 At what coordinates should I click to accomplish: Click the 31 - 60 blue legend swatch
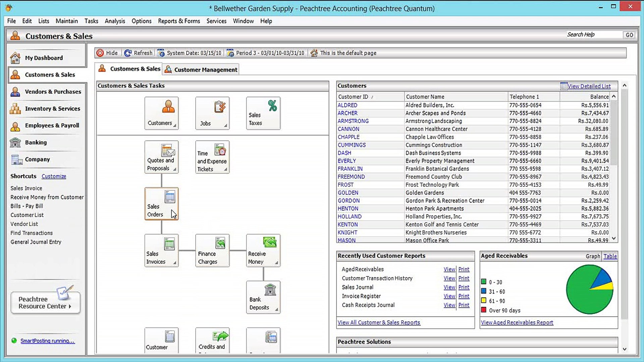click(484, 291)
